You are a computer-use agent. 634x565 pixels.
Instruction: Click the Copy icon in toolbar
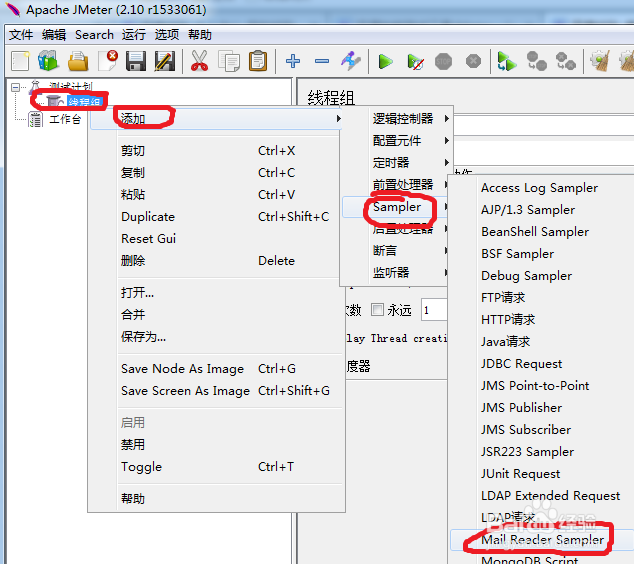pos(229,61)
